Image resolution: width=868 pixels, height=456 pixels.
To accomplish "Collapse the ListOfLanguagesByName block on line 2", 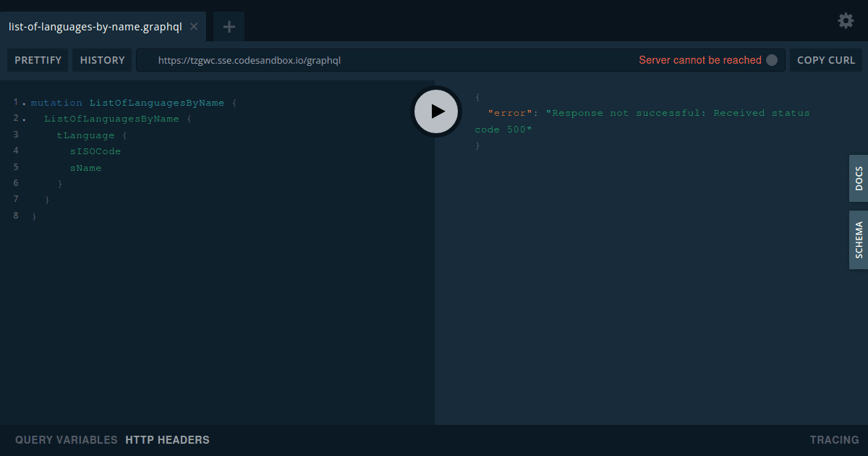I will [25, 118].
